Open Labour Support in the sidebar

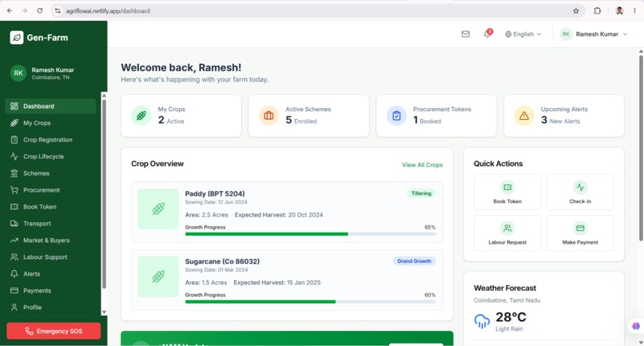click(50, 257)
